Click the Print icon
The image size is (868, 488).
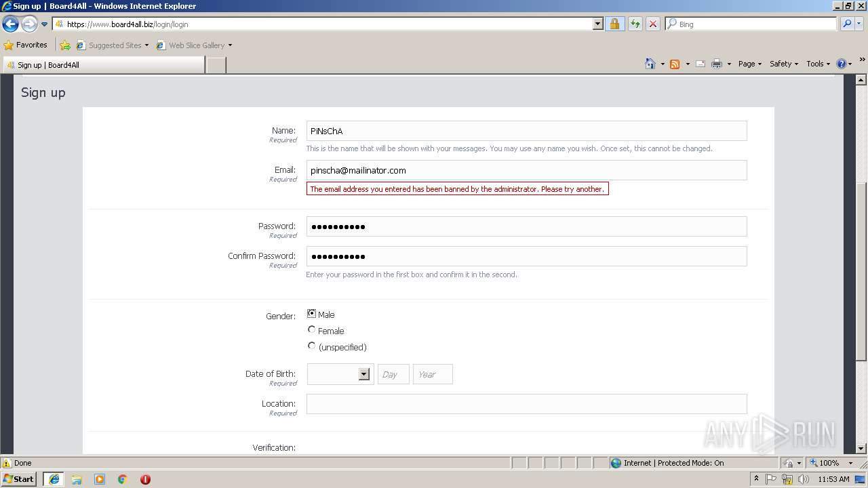pyautogui.click(x=717, y=64)
